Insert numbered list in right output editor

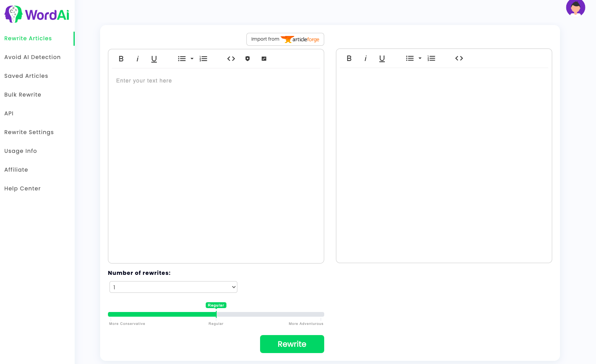coord(431,58)
